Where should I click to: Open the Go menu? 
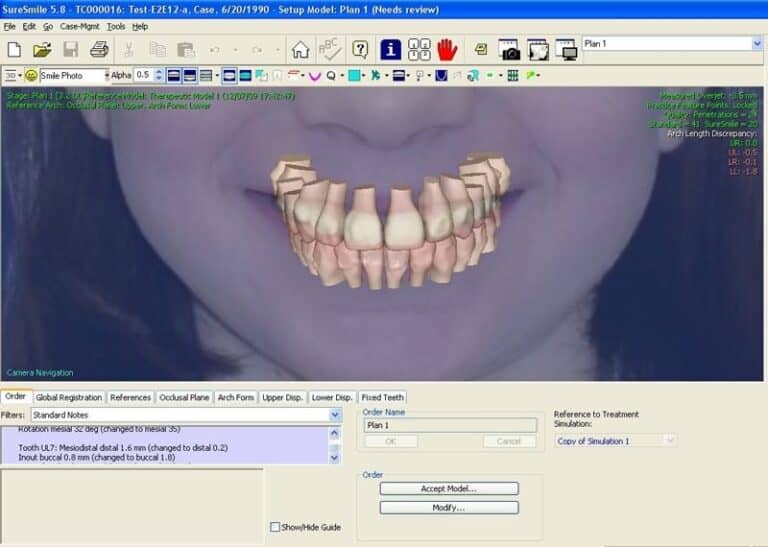[48, 26]
